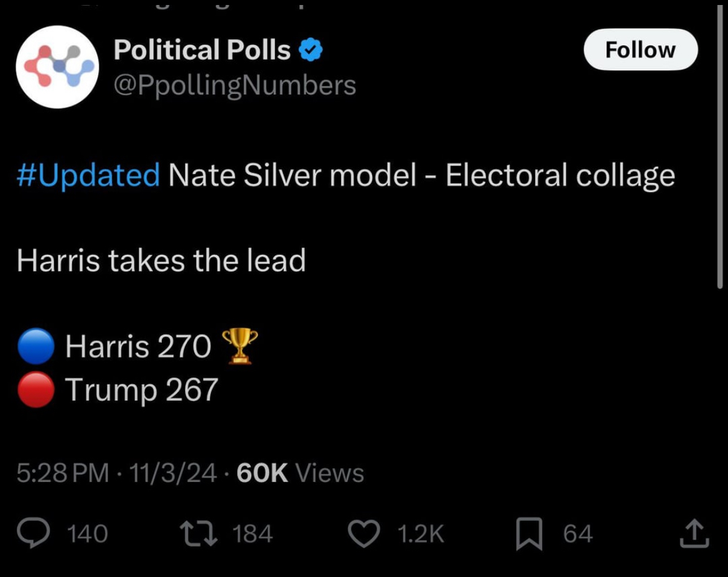
Task: Click the red circle beside Trump
Action: pyautogui.click(x=36, y=390)
